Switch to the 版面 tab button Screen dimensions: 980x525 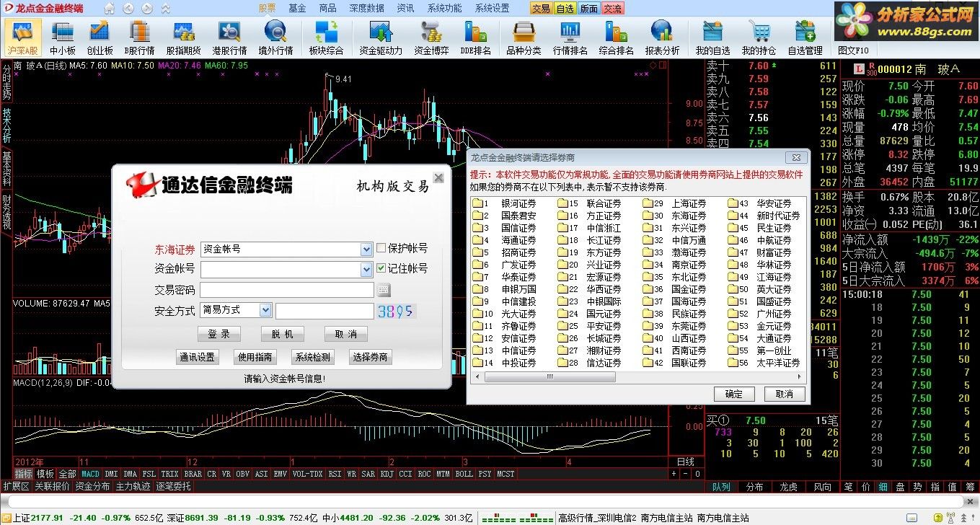[588, 9]
